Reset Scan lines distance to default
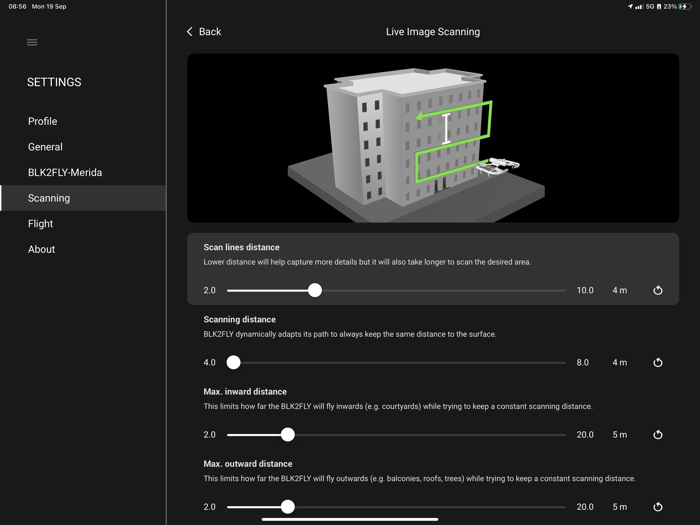700x525 pixels. pos(658,290)
